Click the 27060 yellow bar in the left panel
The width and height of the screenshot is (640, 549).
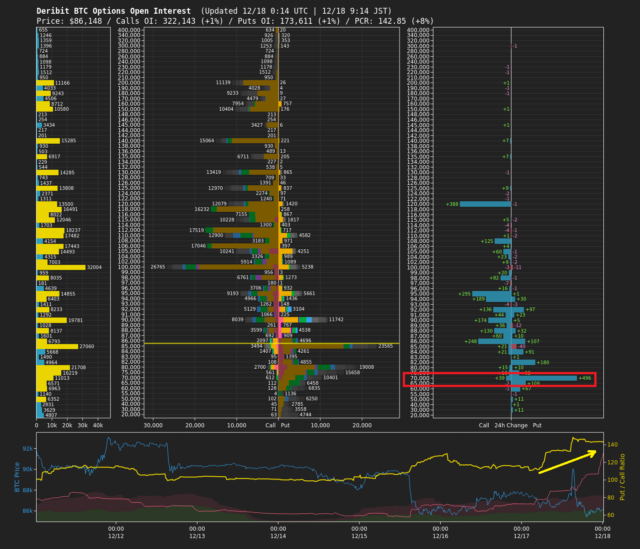coord(64,346)
